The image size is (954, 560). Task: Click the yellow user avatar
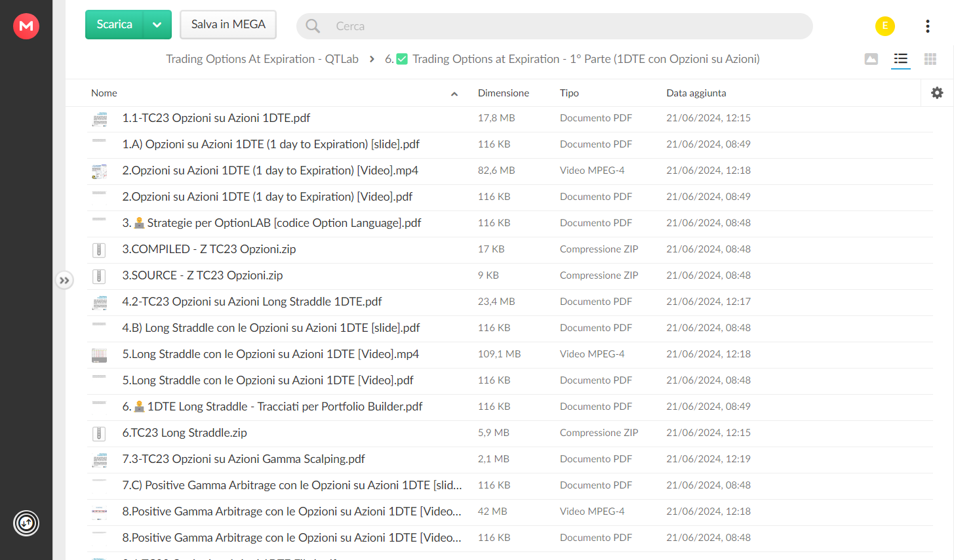tap(885, 26)
